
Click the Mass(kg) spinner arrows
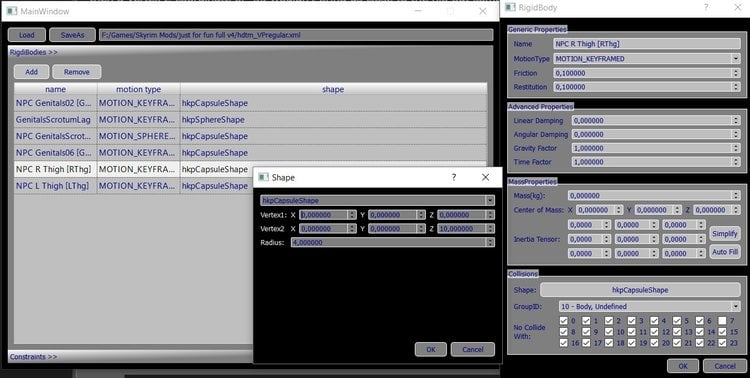[x=737, y=195]
